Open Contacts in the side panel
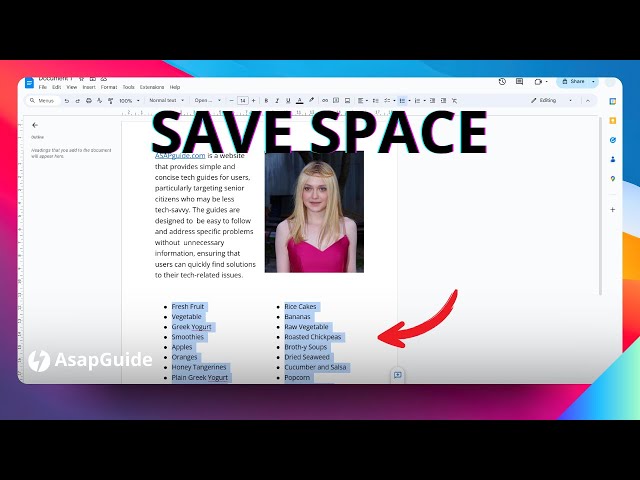Screen dimensions: 640x480 (x=612, y=159)
